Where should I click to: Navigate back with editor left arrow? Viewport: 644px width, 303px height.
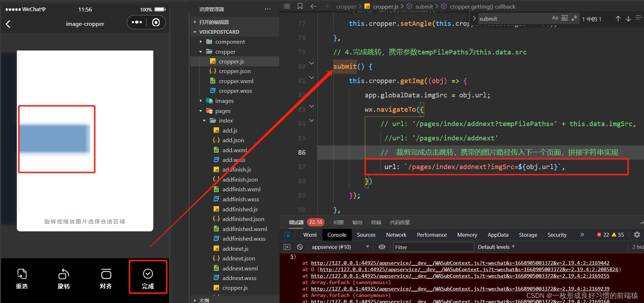pos(313,6)
